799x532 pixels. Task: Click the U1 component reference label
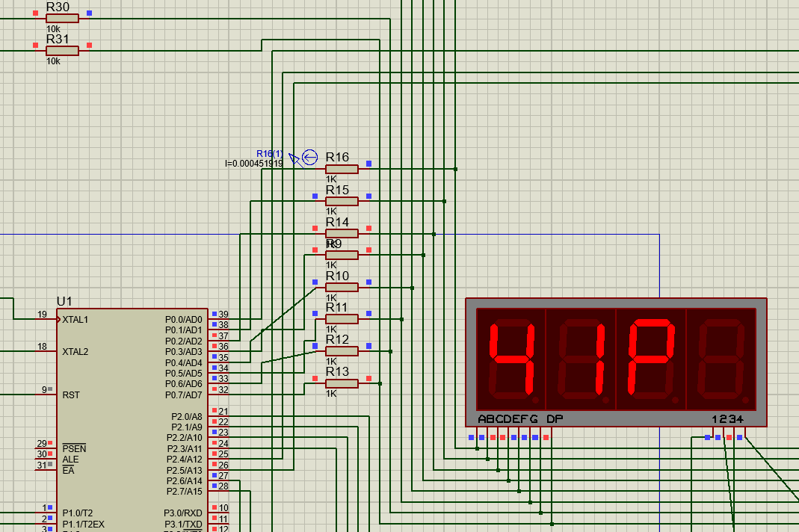[x=64, y=301]
